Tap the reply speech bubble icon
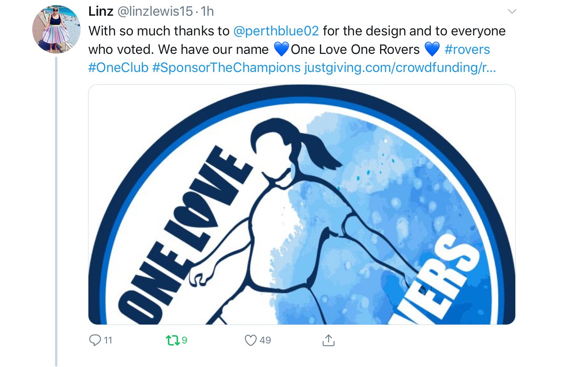588x367 pixels. point(95,340)
